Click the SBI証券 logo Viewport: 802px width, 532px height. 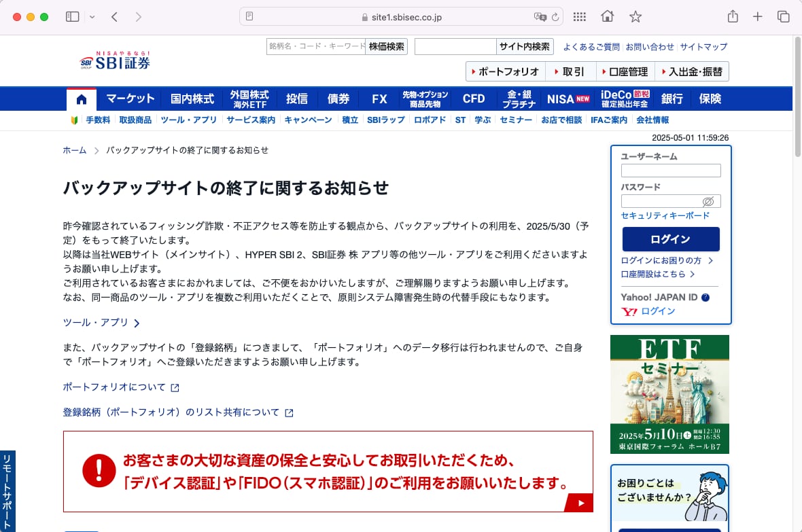click(x=115, y=61)
